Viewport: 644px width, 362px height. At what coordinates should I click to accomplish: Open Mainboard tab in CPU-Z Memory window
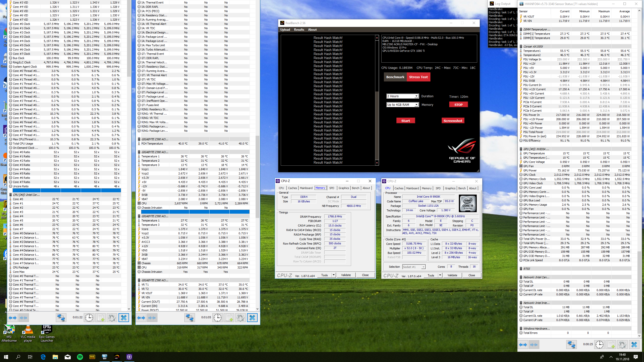[x=306, y=188]
